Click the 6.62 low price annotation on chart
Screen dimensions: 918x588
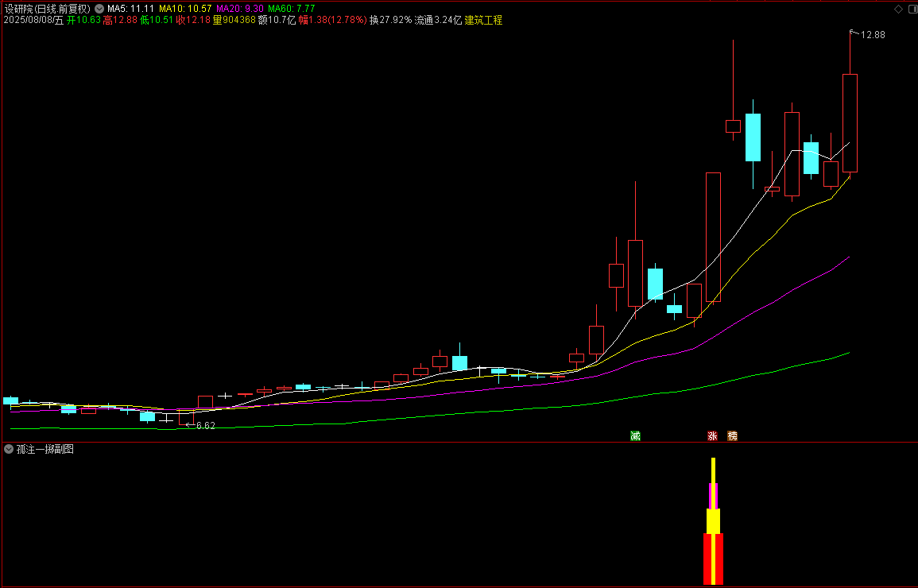coord(205,426)
